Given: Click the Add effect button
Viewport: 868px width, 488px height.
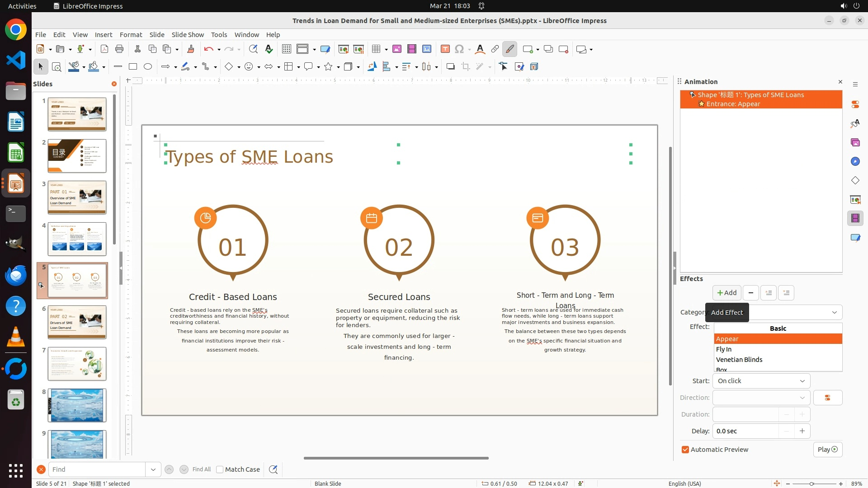Looking at the screenshot, I should [726, 293].
